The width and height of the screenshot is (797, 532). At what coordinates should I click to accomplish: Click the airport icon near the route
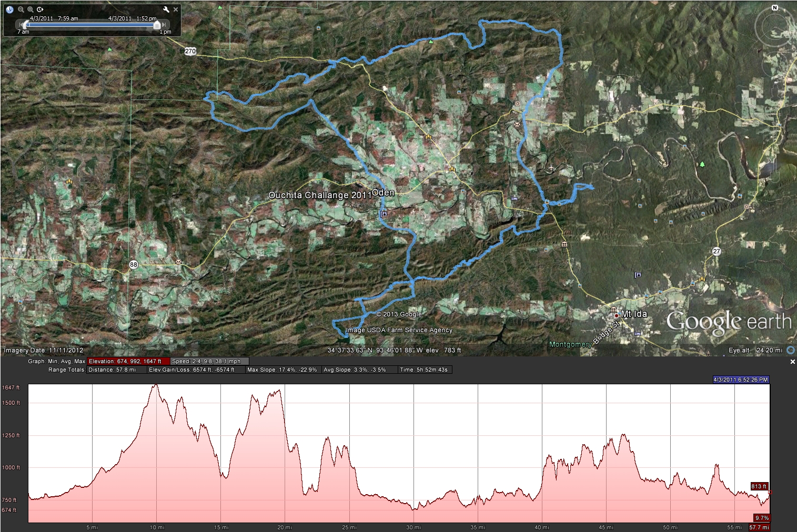click(x=551, y=168)
